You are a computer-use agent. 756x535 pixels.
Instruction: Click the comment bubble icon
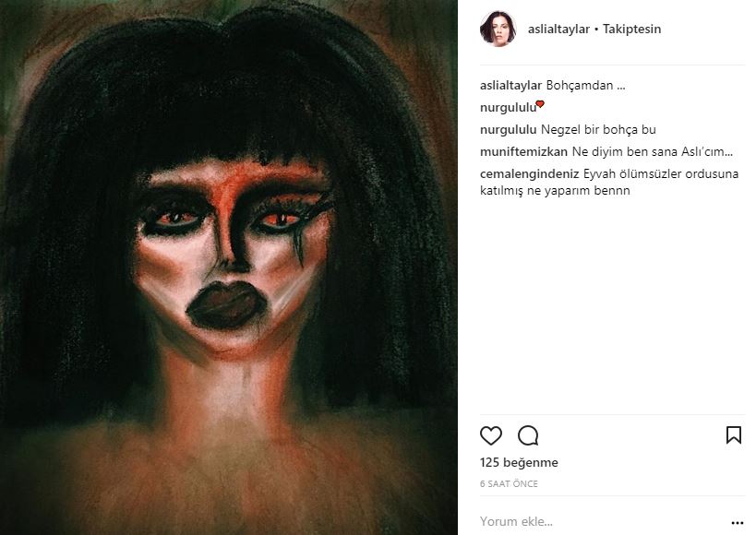pos(528,435)
